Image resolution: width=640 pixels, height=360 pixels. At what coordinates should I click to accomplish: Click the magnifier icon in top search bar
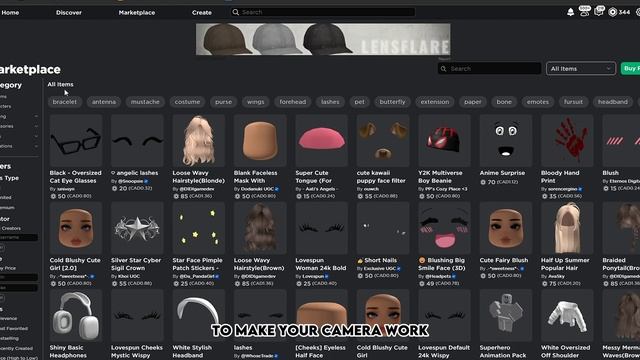pos(236,12)
